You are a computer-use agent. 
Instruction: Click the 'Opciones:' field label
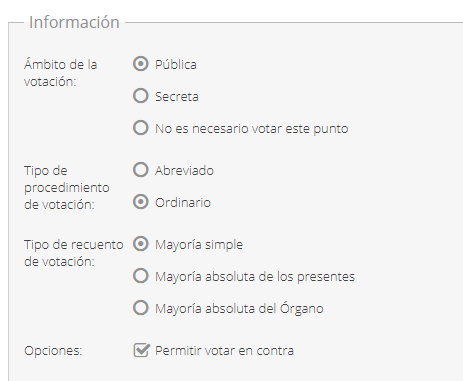53,351
